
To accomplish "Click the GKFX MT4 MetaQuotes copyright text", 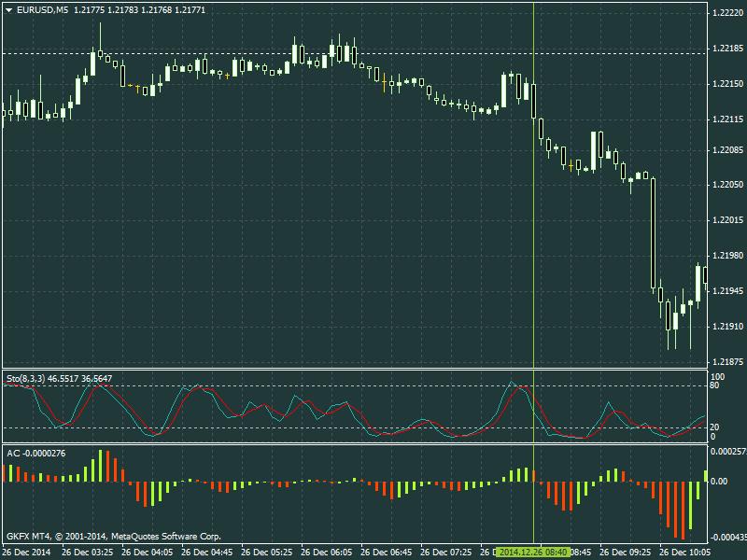I will point(114,537).
